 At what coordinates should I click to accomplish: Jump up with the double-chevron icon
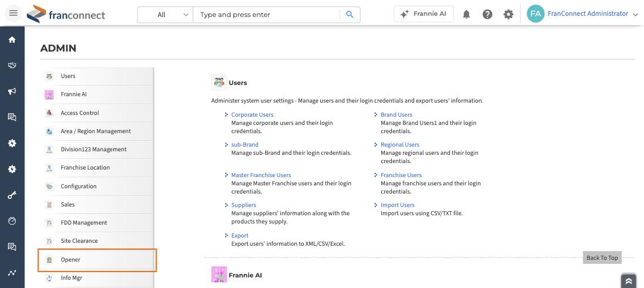click(x=628, y=281)
